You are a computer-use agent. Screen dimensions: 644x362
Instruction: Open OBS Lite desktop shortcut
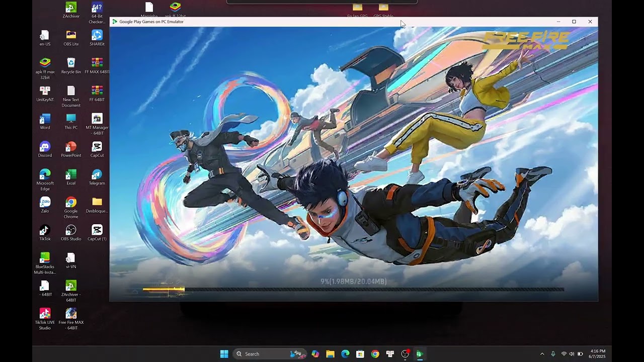(71, 38)
